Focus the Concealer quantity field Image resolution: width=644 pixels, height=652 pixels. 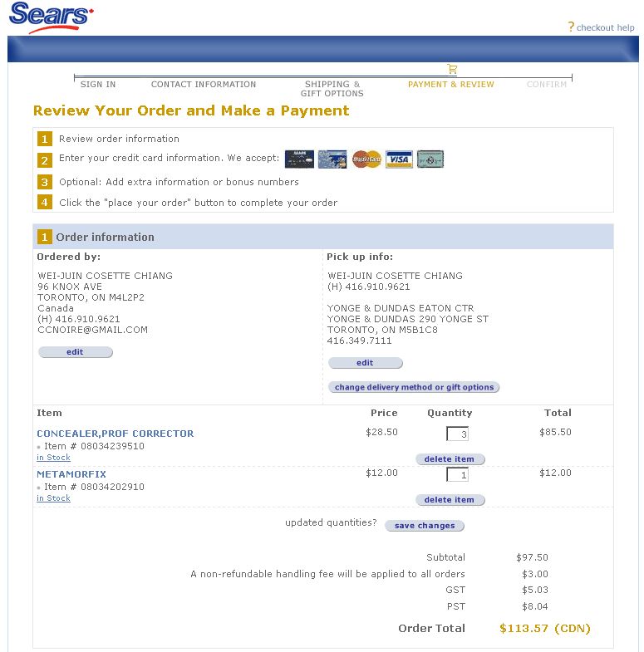tap(457, 434)
